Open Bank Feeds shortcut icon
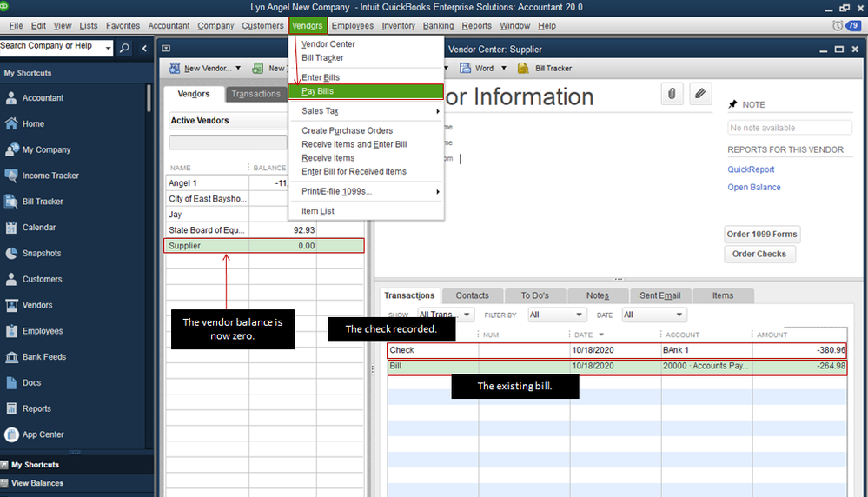The image size is (868, 497). coord(11,357)
